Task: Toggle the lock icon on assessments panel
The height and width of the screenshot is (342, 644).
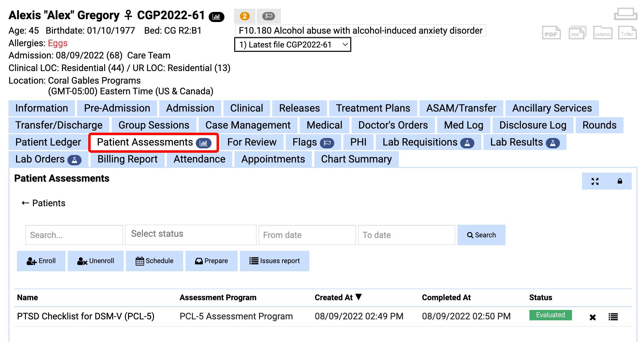Action: click(x=620, y=181)
